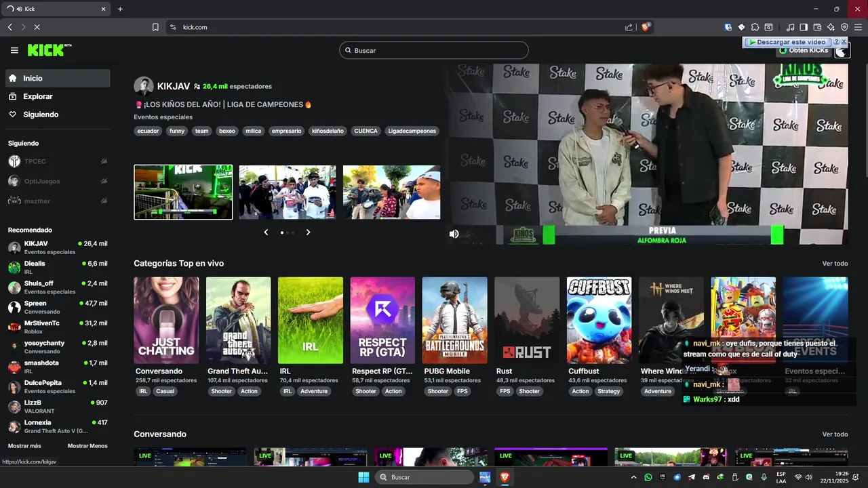This screenshot has width=868, height=488.
Task: Open WhatsApp from the system tray
Action: [648, 477]
